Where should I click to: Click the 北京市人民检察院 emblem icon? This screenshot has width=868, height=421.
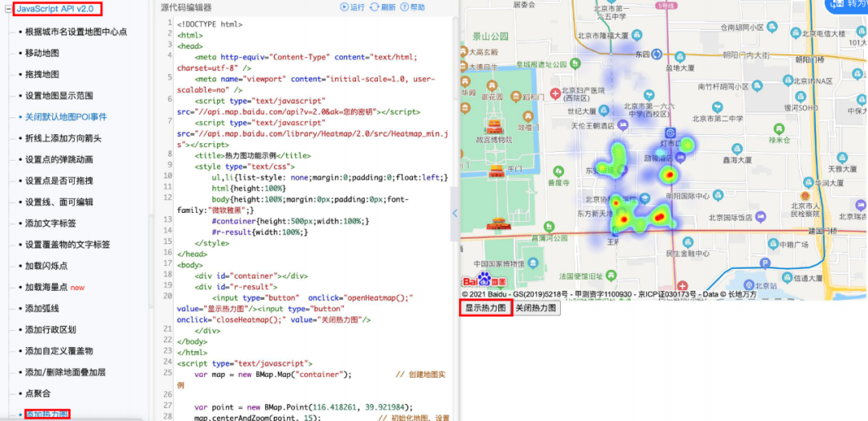805,196
